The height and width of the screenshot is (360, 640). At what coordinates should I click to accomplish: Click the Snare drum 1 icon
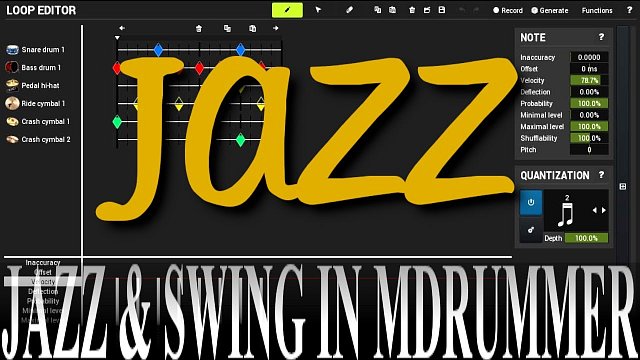[12, 50]
